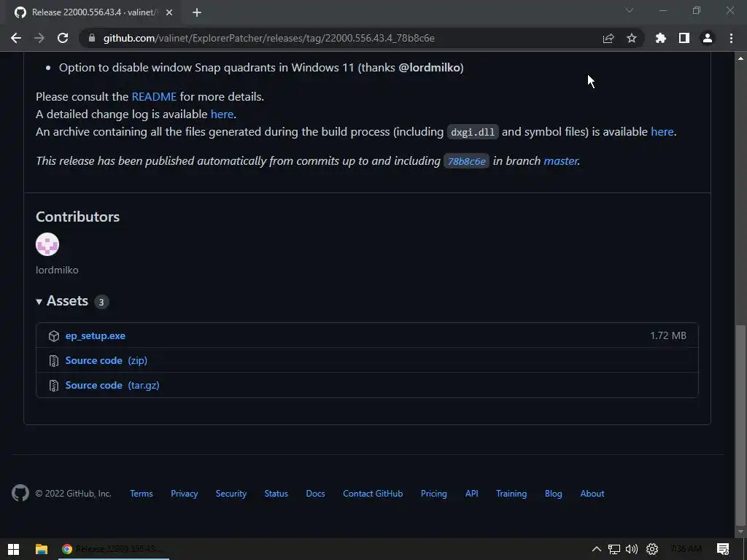This screenshot has width=747, height=560.
Task: Click the address bar URL
Action: coord(268,38)
